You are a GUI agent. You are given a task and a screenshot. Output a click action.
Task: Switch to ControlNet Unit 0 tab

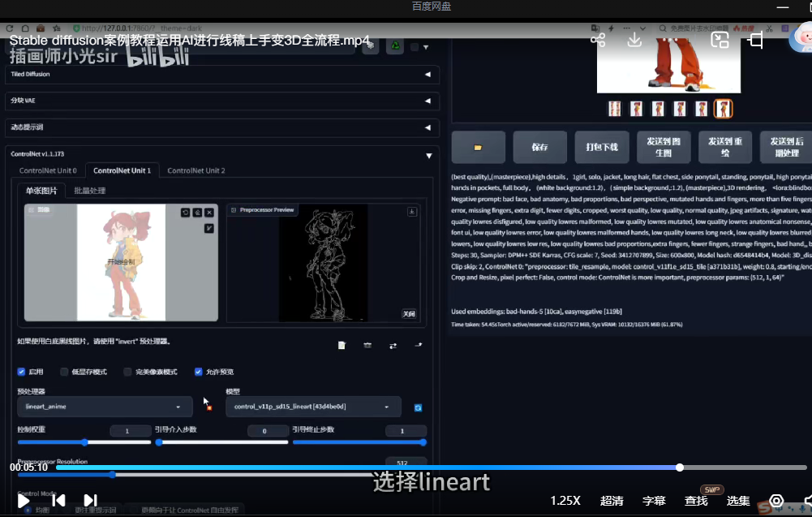coord(48,170)
